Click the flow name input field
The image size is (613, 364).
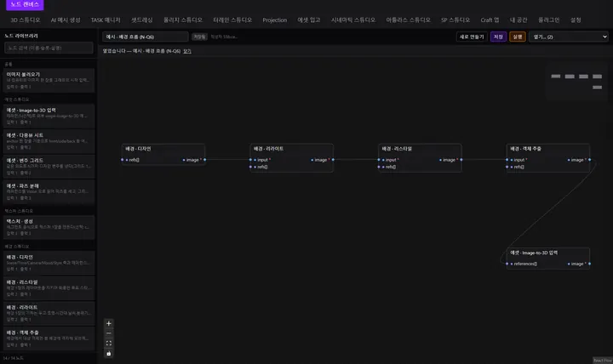pyautogui.click(x=145, y=37)
